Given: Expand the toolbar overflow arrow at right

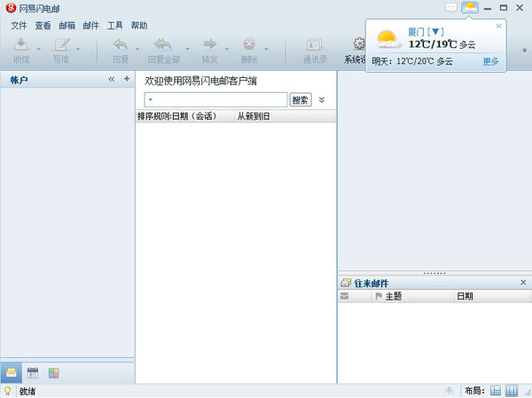Looking at the screenshot, I should (x=525, y=51).
